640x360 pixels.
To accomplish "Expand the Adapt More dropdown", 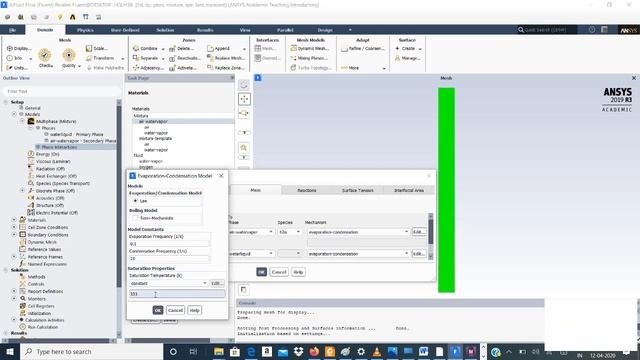I will tap(384, 68).
